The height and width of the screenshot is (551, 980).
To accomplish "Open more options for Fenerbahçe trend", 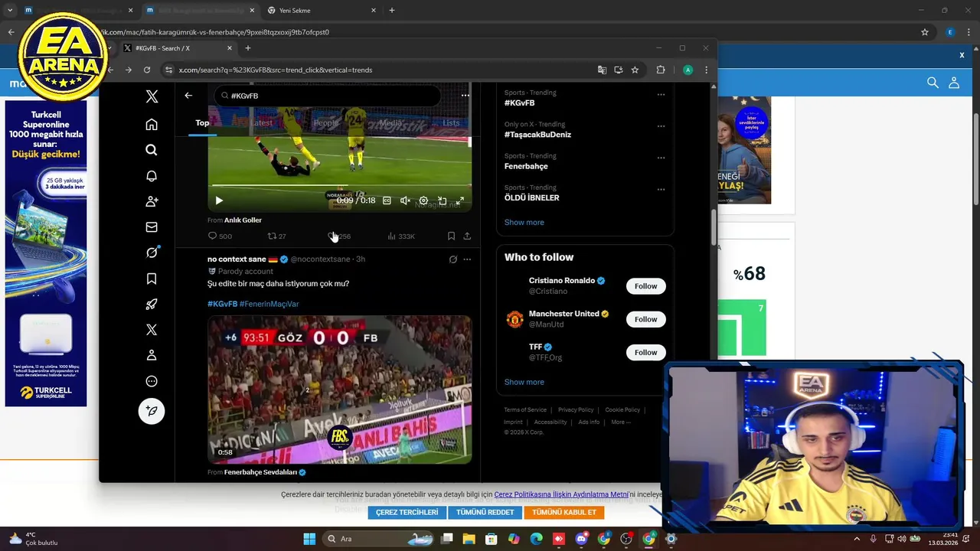I will [x=661, y=158].
